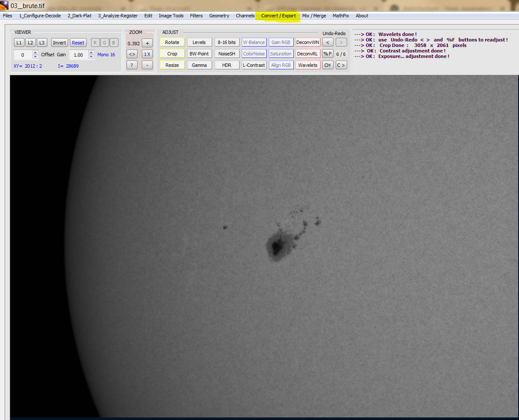Open the Filters menu
Viewport: 519px width, 420px height.
pyautogui.click(x=196, y=16)
